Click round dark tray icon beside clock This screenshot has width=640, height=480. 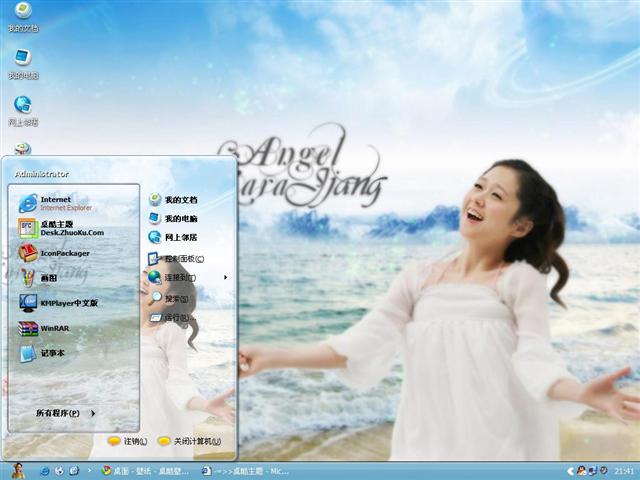(603, 471)
